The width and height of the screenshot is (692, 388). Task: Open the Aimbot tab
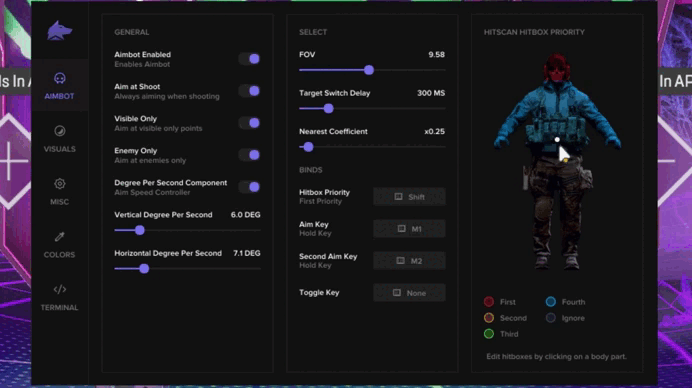[60, 86]
